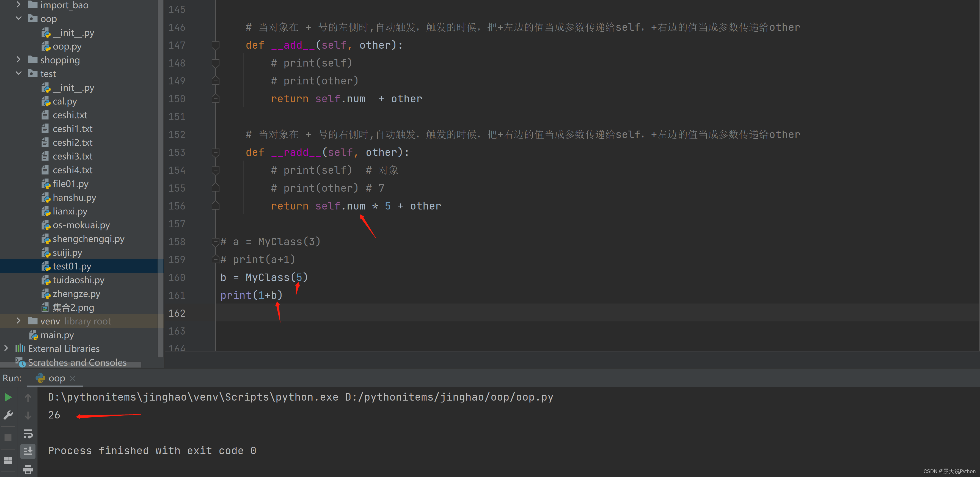Collapse the test folder
This screenshot has width=980, height=477.
(x=18, y=73)
